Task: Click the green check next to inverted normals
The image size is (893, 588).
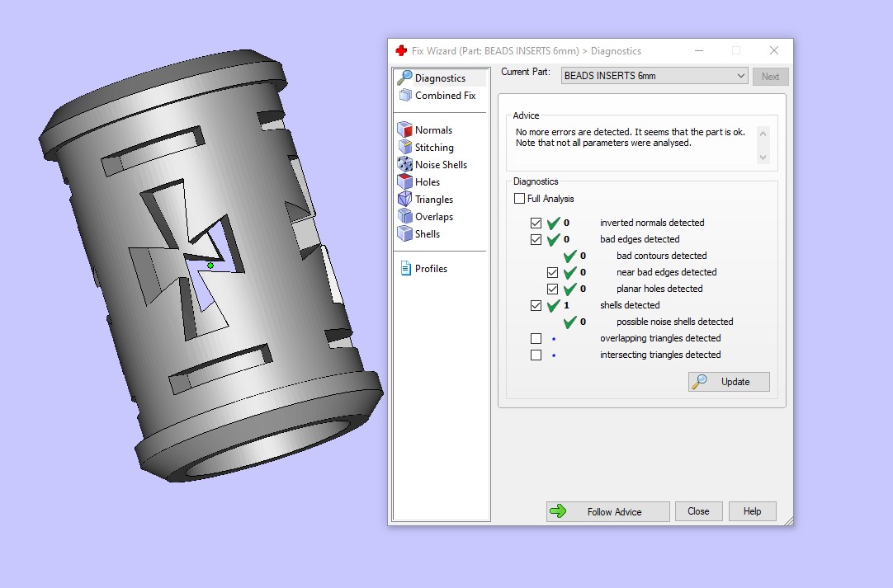Action: coord(553,223)
